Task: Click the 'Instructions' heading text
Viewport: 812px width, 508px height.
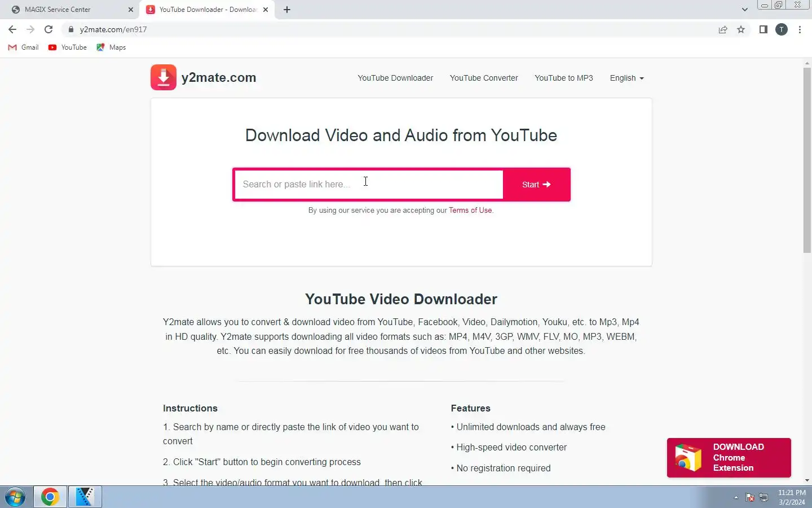Action: 190,408
